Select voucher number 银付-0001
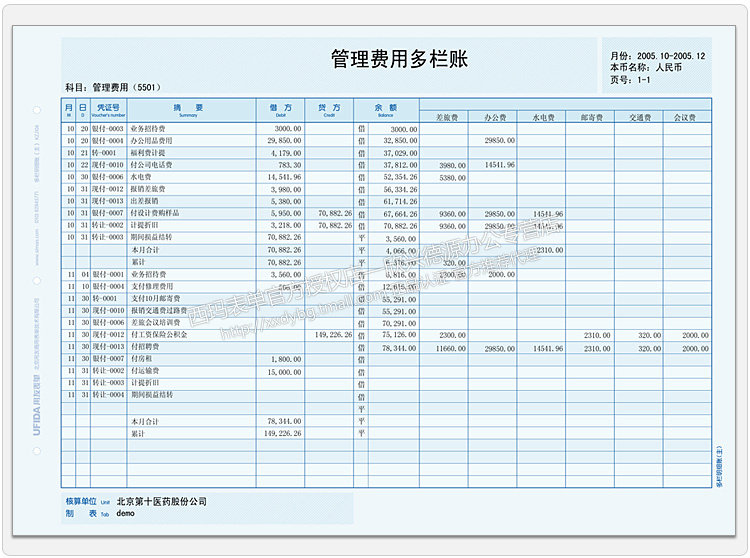 point(108,274)
